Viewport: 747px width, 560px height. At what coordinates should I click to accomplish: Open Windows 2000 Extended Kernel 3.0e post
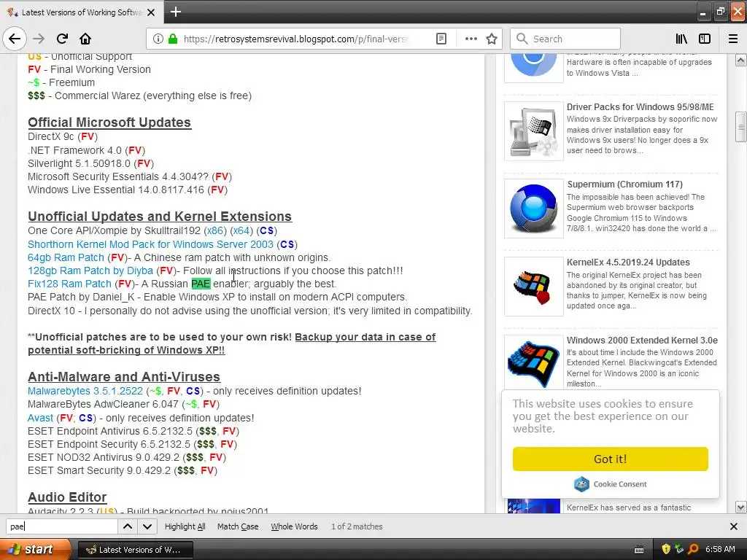click(642, 340)
